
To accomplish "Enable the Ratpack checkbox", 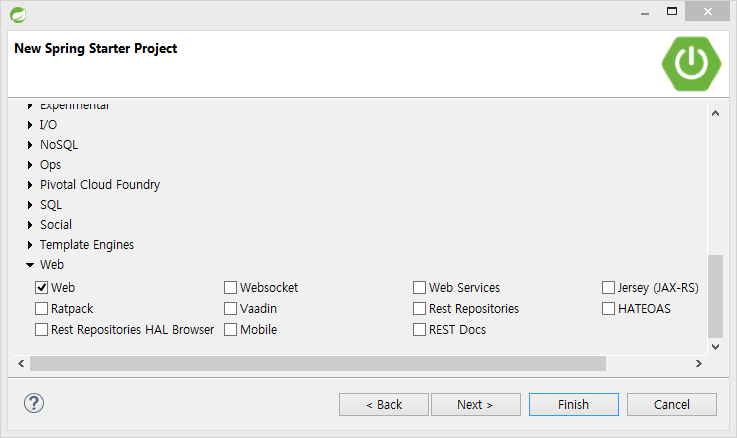I will pos(41,308).
